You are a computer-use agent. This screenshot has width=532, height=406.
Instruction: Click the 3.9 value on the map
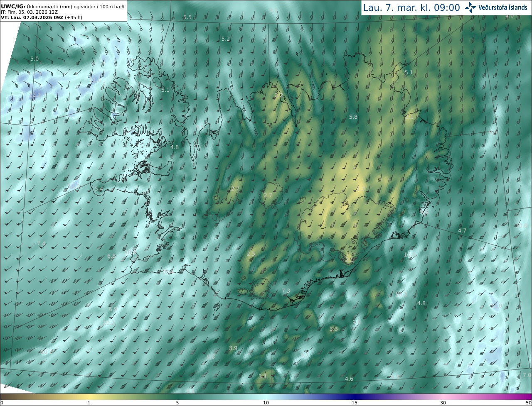click(x=233, y=348)
